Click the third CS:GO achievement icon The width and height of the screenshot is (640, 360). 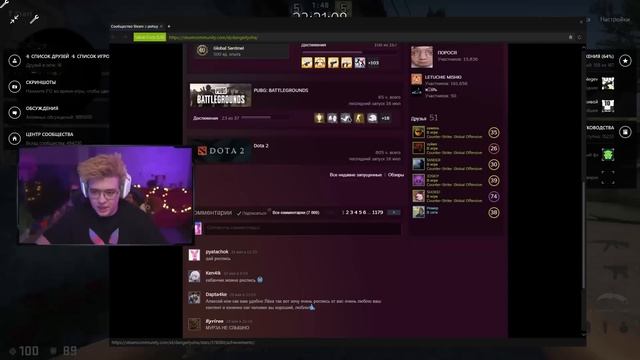click(x=333, y=62)
